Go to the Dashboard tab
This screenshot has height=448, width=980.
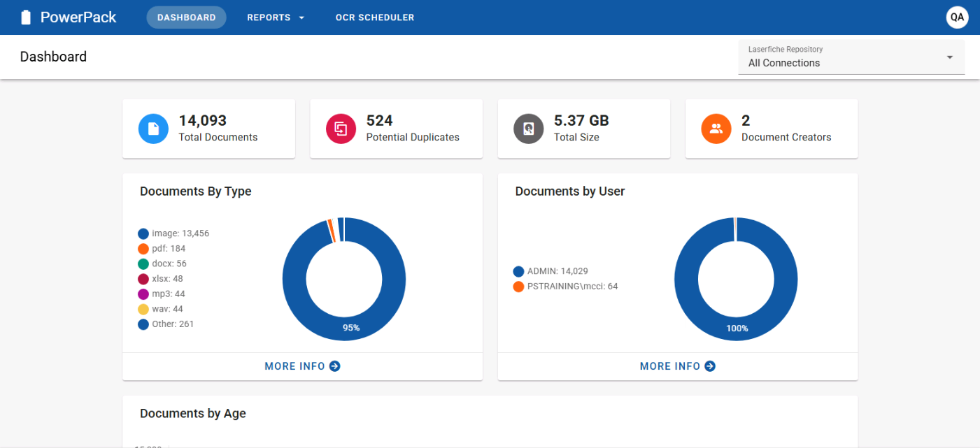coord(186,17)
